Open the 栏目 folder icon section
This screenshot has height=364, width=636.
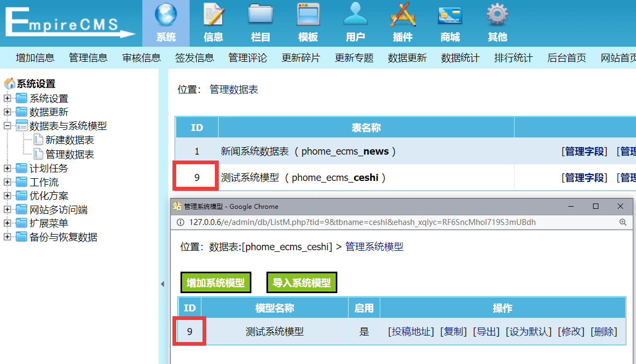point(261,23)
